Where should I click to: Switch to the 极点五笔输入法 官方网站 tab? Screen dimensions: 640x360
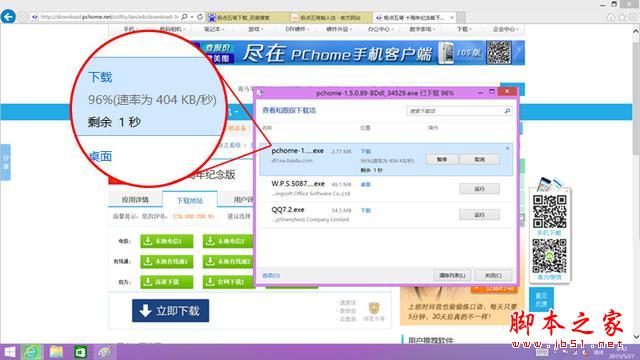coord(331,18)
